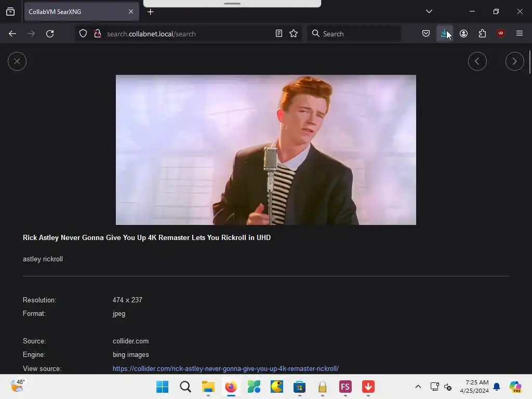
Task: Open the padlock app in taskbar
Action: (x=322, y=387)
